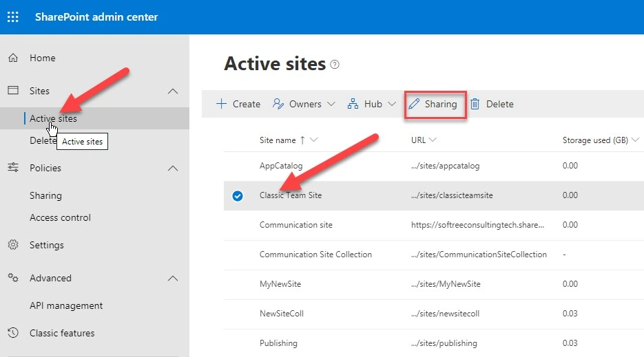
Task: Click the Sharing toolbar button
Action: point(435,105)
